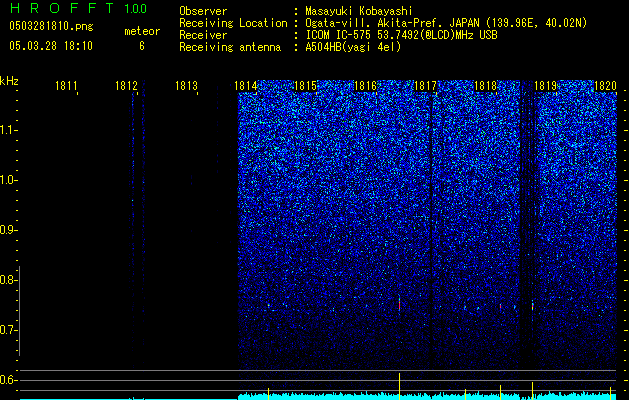This screenshot has height=400, width=629.
Task: Select the A504HB(yagi 4el) antenna text
Action: pyautogui.click(x=353, y=47)
